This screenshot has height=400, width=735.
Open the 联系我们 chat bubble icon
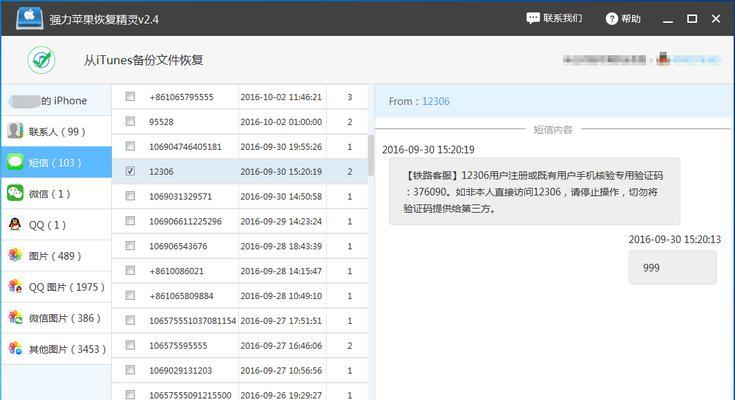point(532,18)
